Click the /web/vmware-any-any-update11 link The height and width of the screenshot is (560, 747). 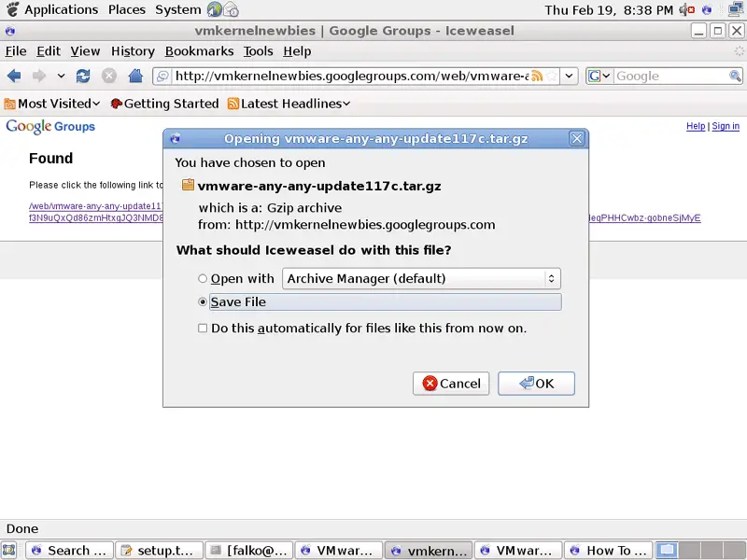[95, 206]
